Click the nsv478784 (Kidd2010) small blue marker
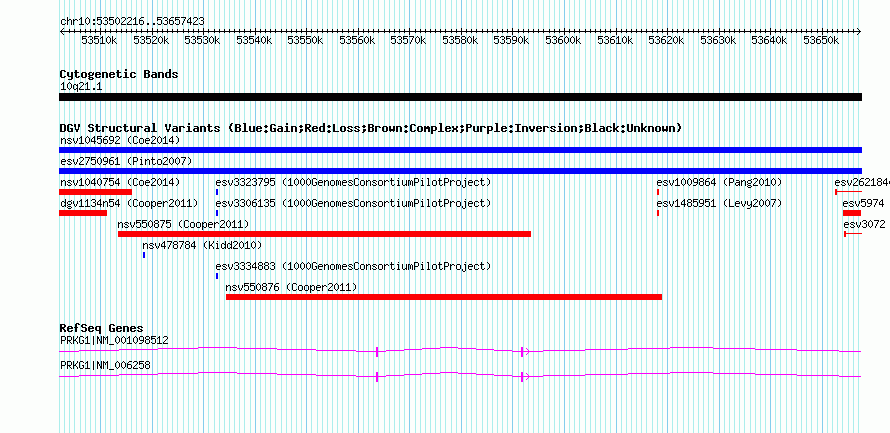 coord(144,255)
